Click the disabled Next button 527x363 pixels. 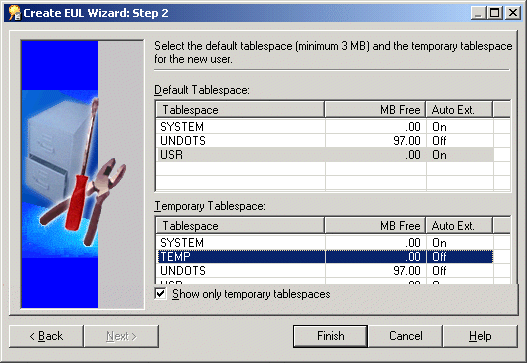pyautogui.click(x=121, y=336)
